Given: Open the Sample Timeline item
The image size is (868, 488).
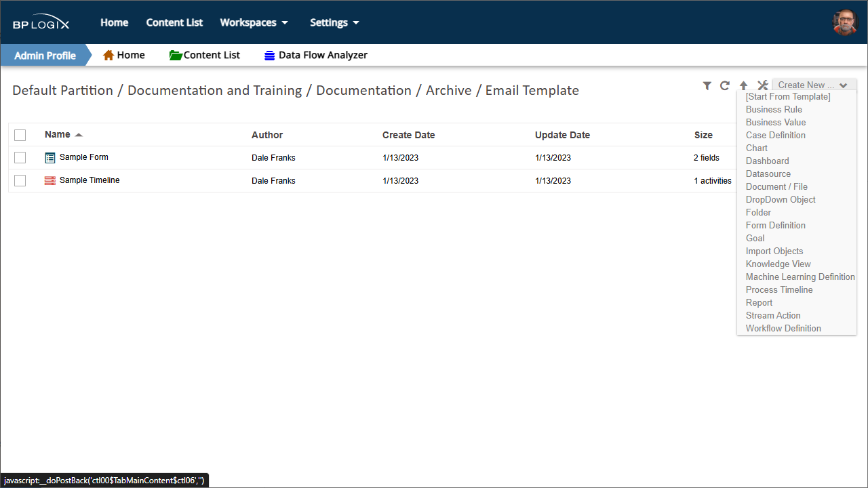Looking at the screenshot, I should [90, 180].
